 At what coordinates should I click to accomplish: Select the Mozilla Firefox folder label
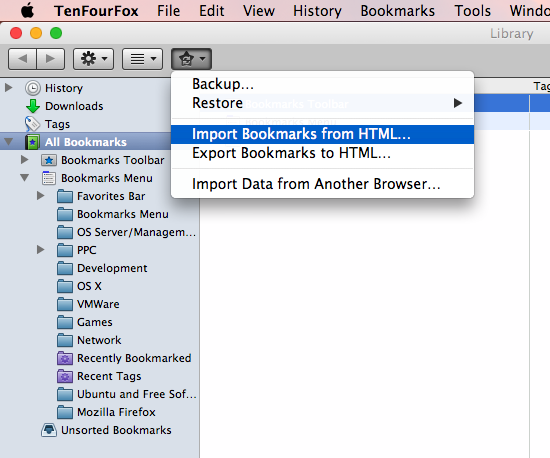pos(116,412)
